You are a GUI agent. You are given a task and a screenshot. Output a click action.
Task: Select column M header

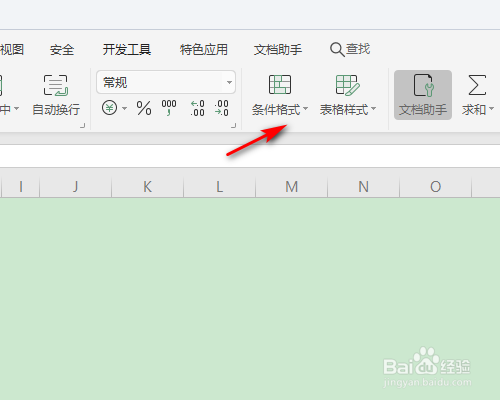pyautogui.click(x=292, y=187)
